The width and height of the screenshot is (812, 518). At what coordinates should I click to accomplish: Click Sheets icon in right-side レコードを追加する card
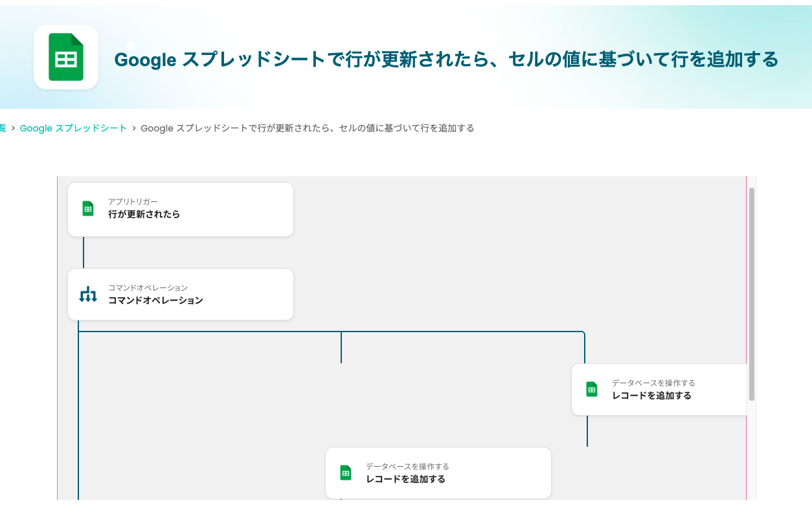point(592,389)
